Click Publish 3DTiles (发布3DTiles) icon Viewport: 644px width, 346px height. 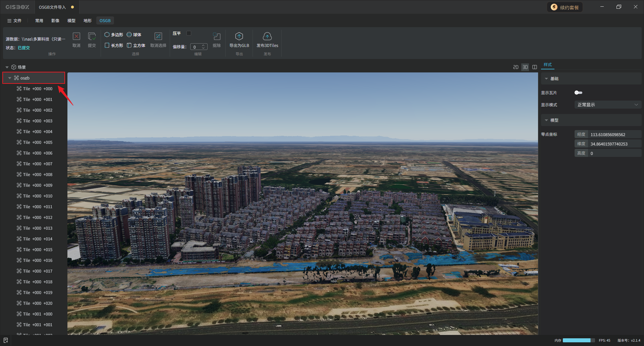pyautogui.click(x=267, y=37)
